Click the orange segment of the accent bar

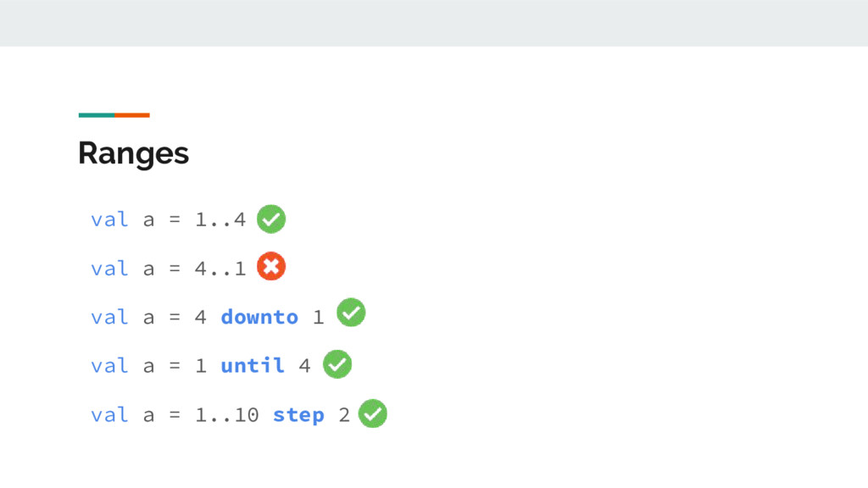click(132, 114)
